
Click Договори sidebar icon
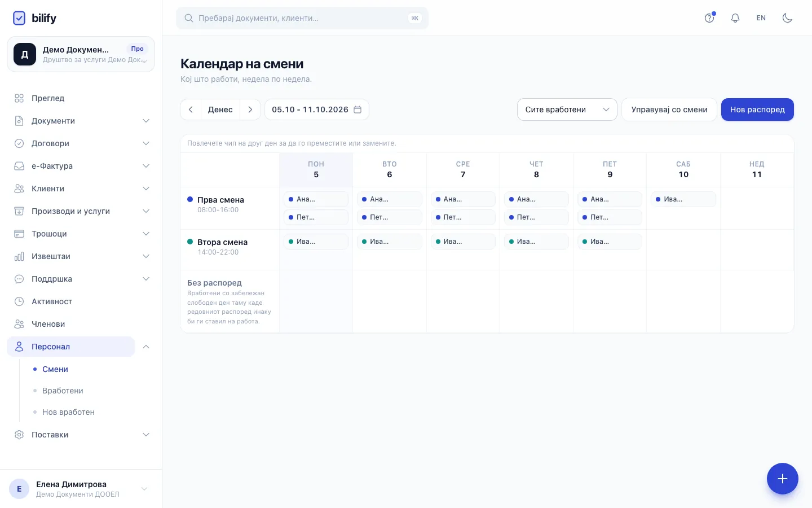click(x=19, y=143)
